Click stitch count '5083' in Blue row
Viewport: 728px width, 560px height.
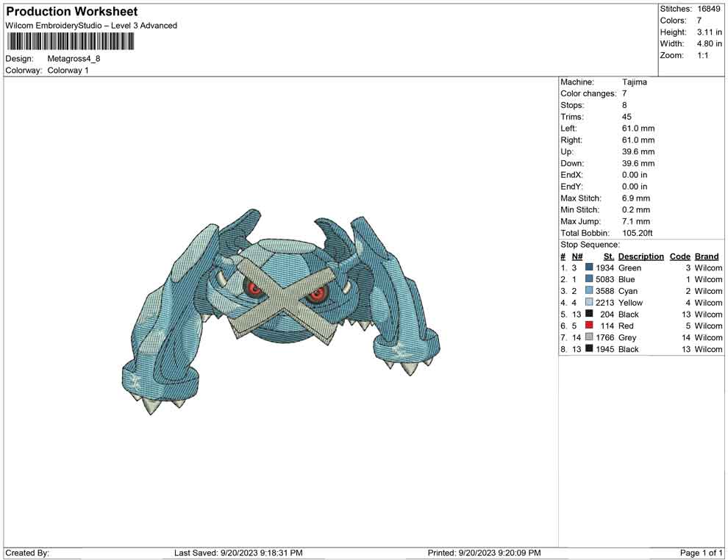point(605,279)
